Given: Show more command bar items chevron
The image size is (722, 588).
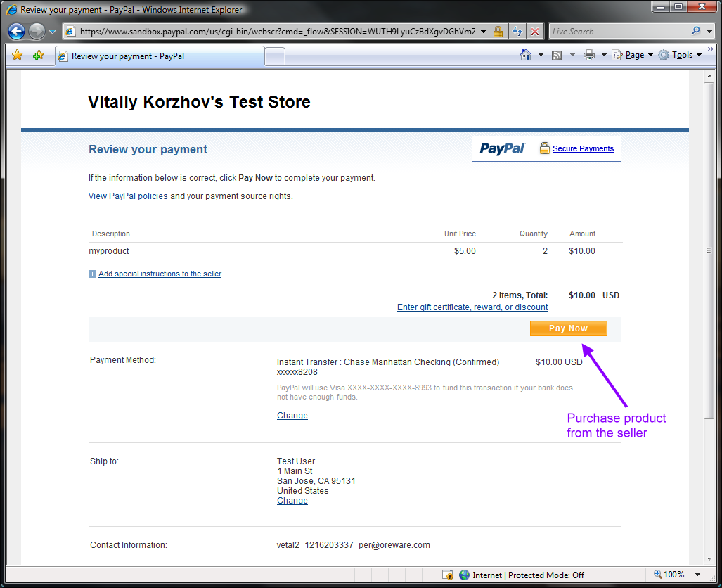Looking at the screenshot, I should (x=711, y=49).
